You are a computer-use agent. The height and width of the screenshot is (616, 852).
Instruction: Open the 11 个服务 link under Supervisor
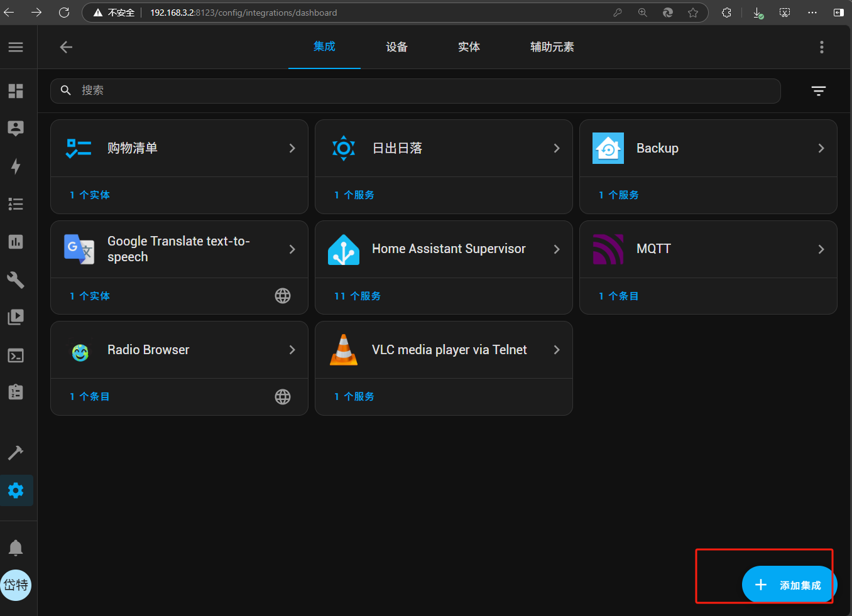pos(358,296)
